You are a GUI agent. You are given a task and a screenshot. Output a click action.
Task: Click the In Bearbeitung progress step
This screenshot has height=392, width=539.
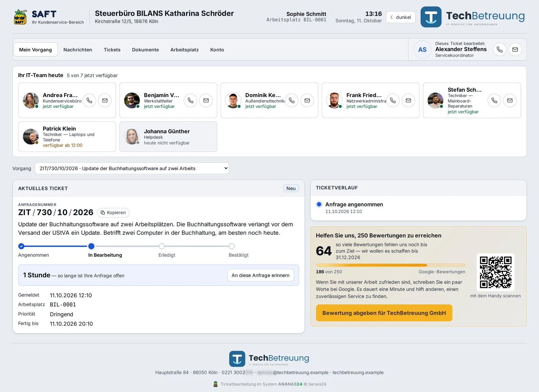tap(91, 246)
